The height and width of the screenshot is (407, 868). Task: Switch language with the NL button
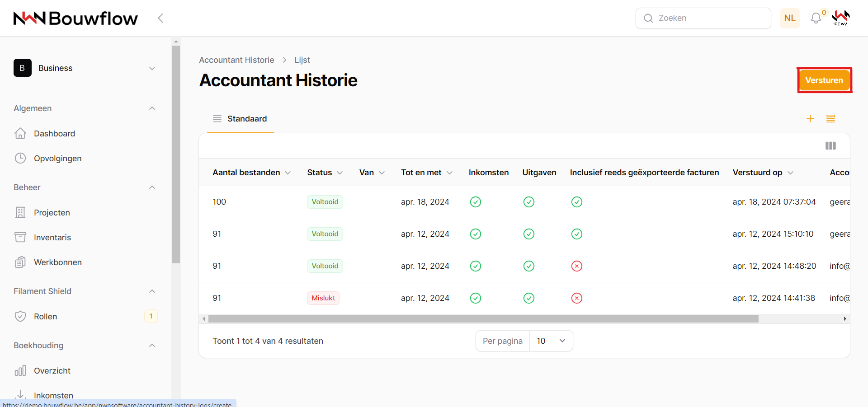click(790, 18)
